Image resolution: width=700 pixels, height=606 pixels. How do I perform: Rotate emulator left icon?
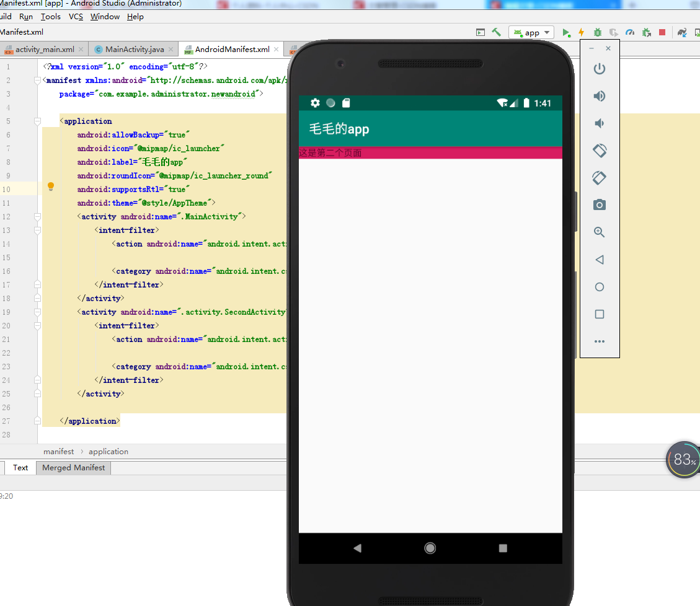click(x=600, y=151)
